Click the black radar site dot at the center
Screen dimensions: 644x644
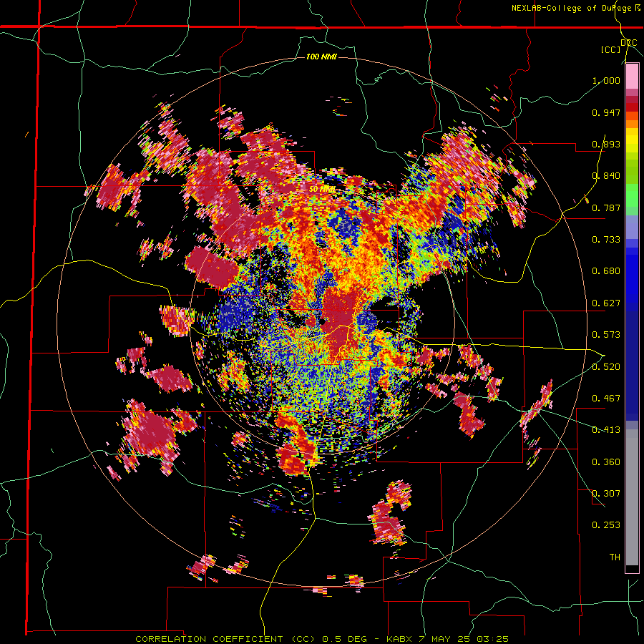323,322
